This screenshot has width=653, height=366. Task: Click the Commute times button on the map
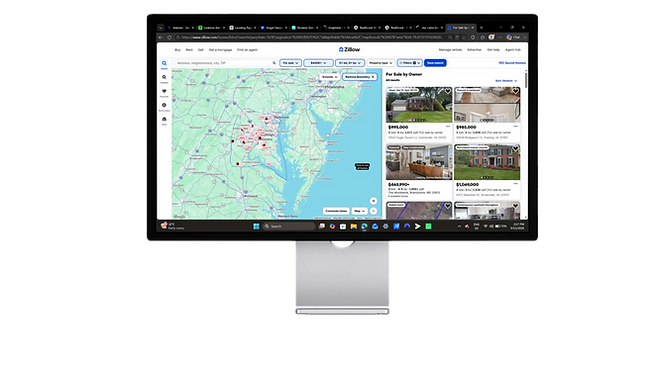coord(336,211)
